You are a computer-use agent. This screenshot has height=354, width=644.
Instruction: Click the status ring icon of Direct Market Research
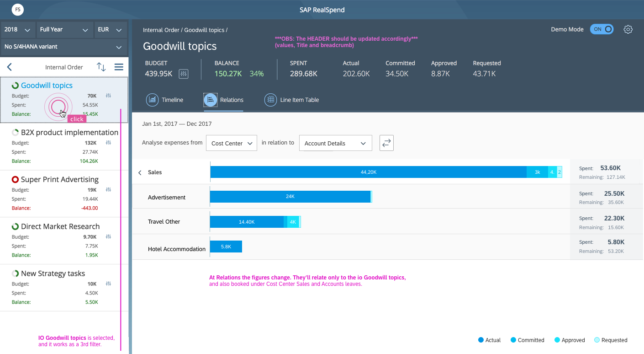tap(15, 227)
